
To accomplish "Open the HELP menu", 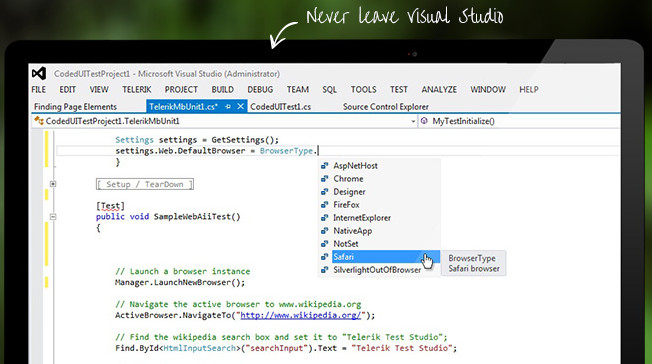I will [529, 89].
